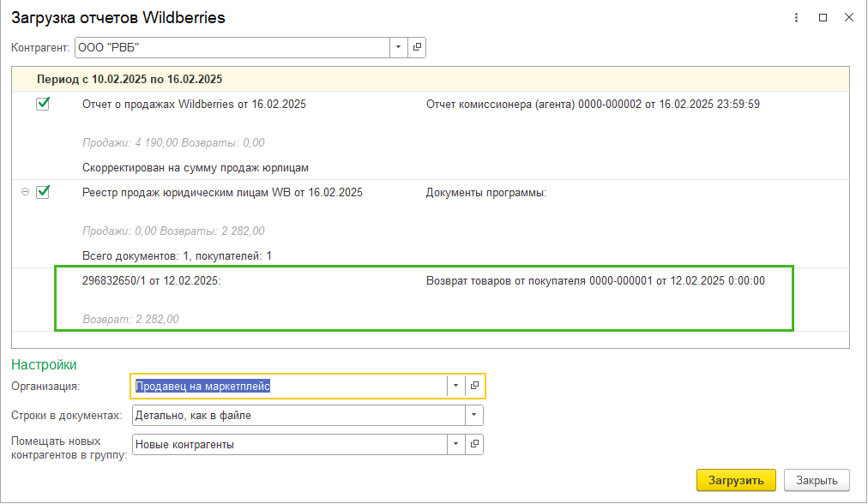Viewport: 868px width, 504px height.
Task: Expand the Строки в документах dropdown arrow
Action: (x=473, y=416)
